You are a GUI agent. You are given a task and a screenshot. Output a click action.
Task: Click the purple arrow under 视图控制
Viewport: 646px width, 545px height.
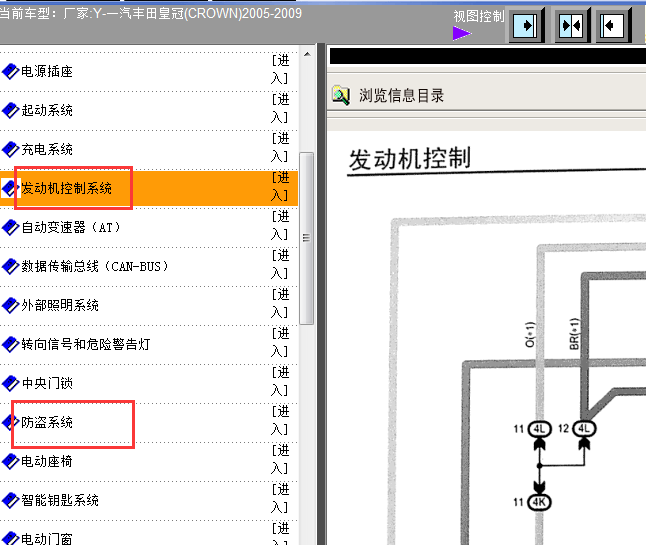(x=461, y=33)
